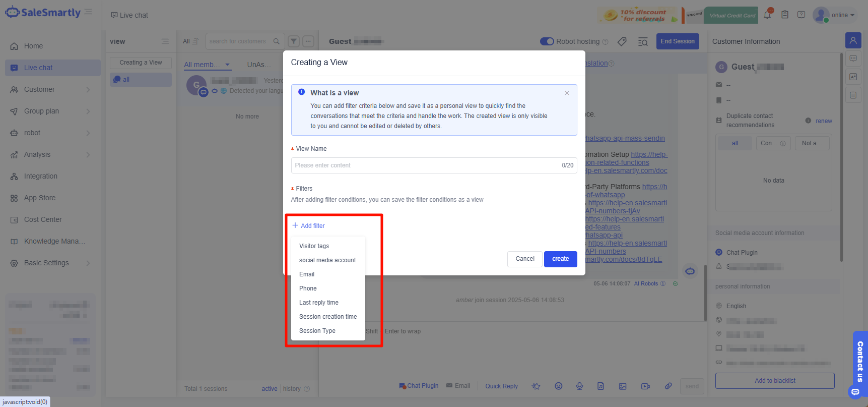Expand the All members dropdown
Viewport: 868px width, 407px height.
pyautogui.click(x=207, y=65)
